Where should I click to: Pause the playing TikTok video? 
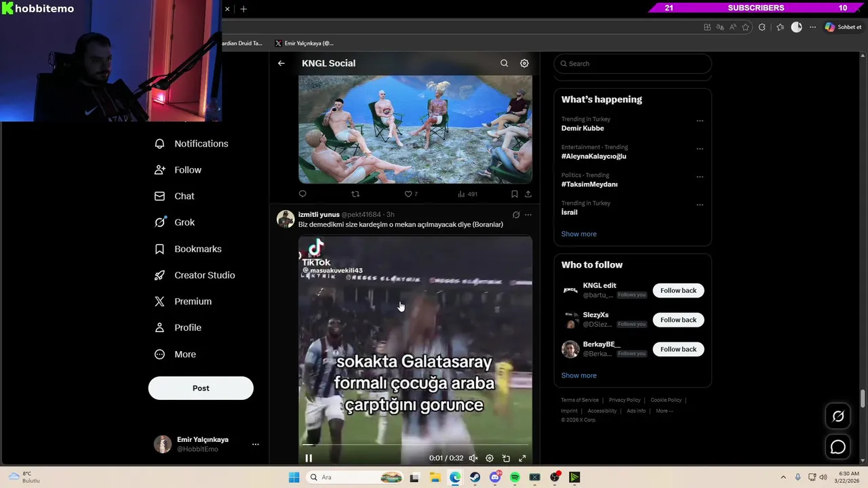(x=309, y=458)
